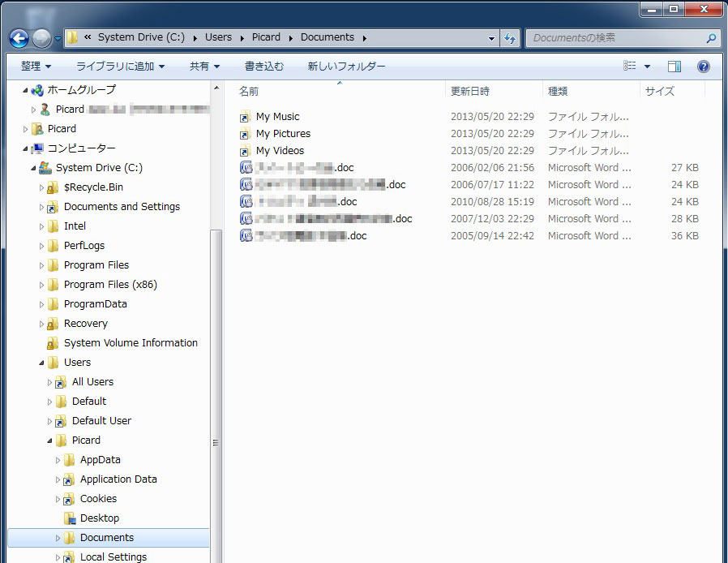Select the My Videos shortcut icon
Viewport: 728px width, 563px height.
245,151
